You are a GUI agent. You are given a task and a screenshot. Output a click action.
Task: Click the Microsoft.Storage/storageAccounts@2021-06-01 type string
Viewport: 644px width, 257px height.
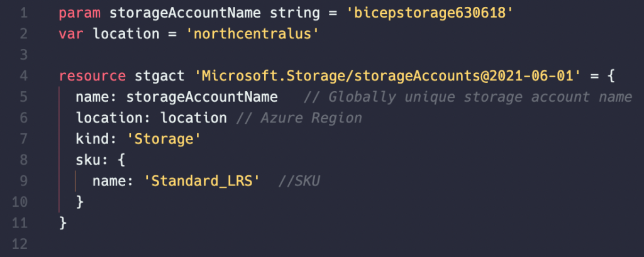click(x=387, y=76)
